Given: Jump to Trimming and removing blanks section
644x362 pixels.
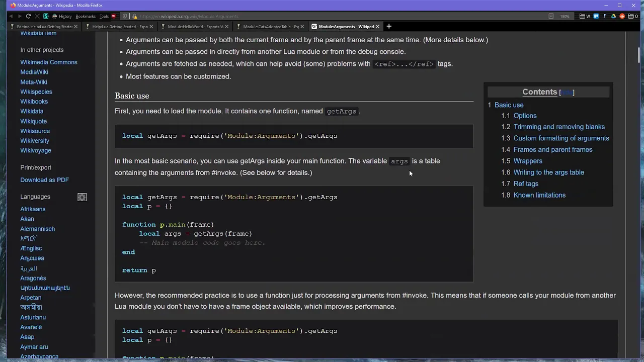Looking at the screenshot, I should 559,127.
